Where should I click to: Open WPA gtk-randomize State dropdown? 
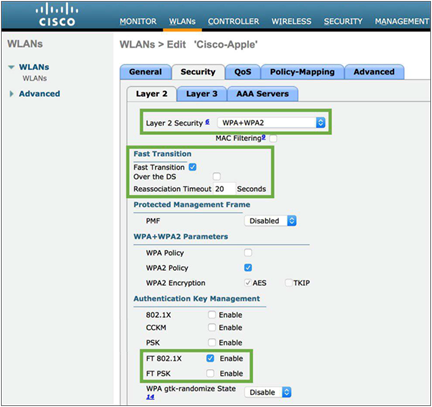click(x=268, y=392)
